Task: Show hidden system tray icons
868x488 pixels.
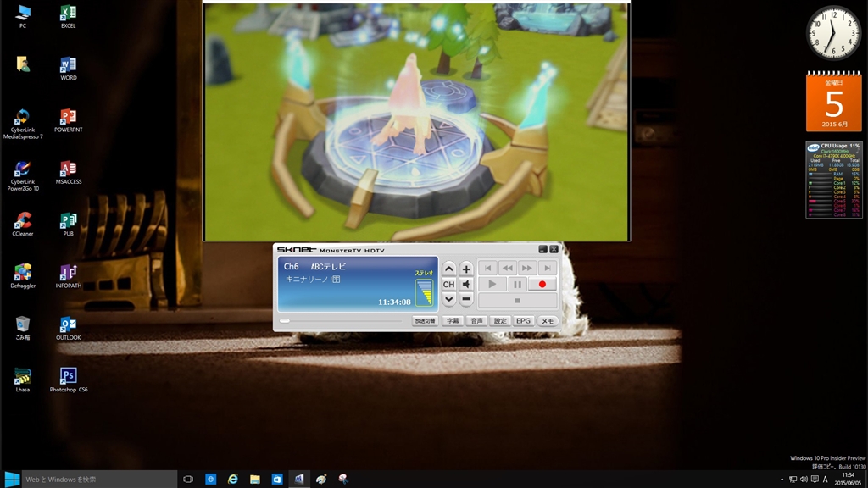Action: pos(782,480)
